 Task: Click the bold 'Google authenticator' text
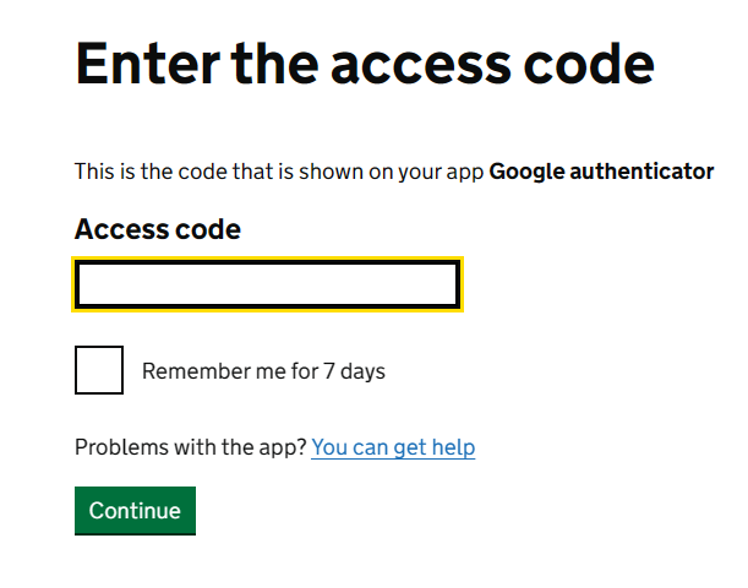point(601,171)
